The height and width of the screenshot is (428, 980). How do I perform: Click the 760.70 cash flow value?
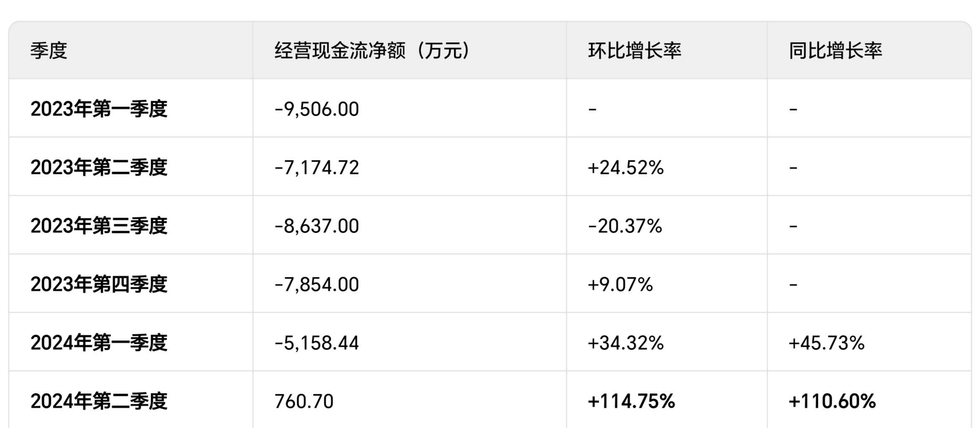click(304, 402)
